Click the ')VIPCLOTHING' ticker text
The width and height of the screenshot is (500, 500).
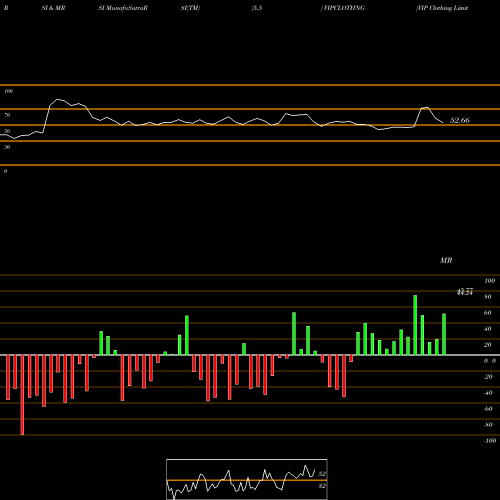[342, 8]
